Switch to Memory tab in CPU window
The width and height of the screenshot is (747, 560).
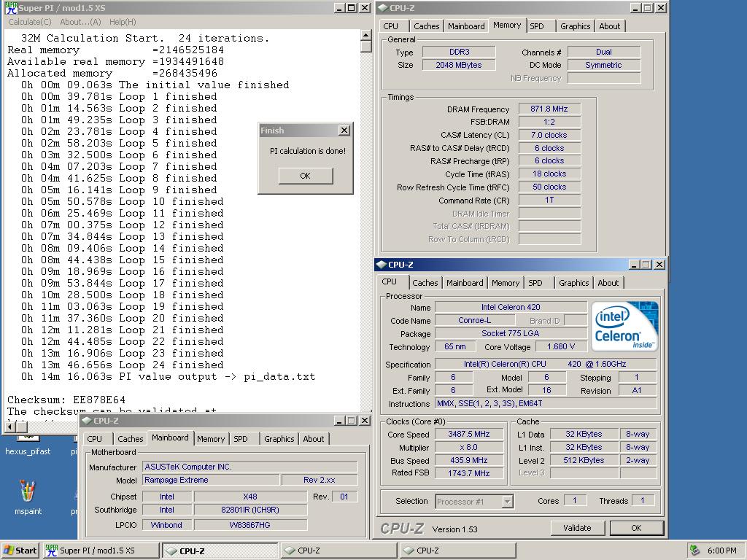click(x=506, y=283)
